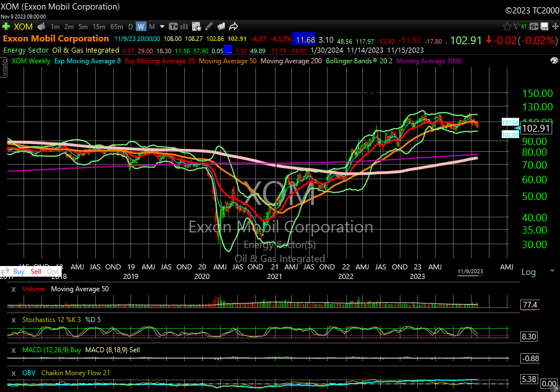Edit Exp Moving Average 8 indicator
560x392 pixels.
pos(87,61)
